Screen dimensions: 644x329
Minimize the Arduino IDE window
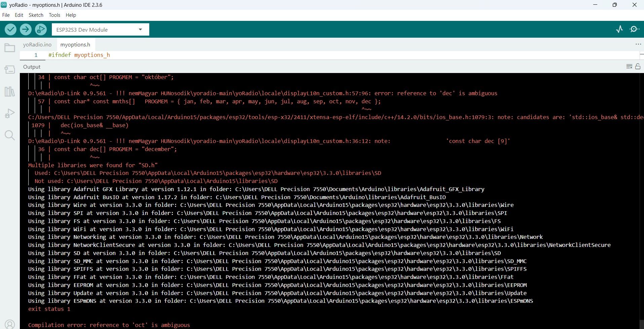[x=595, y=5]
